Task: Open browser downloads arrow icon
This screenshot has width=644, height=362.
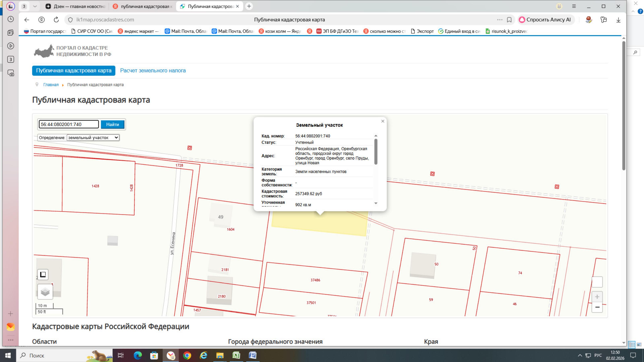Action: [x=618, y=20]
